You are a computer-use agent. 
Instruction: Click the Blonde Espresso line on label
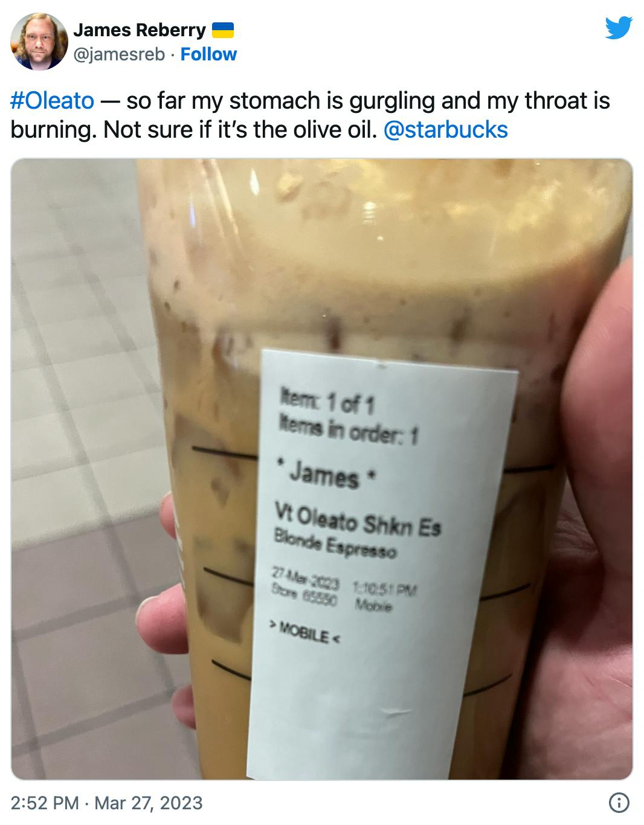tap(335, 543)
